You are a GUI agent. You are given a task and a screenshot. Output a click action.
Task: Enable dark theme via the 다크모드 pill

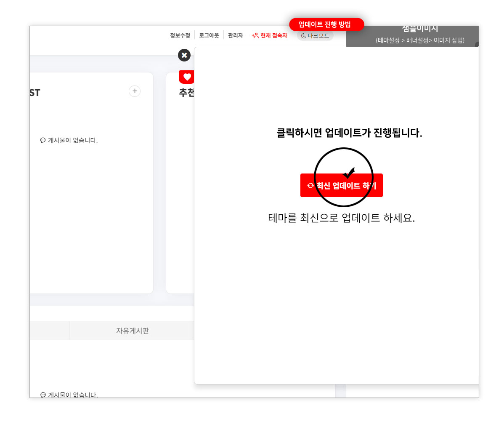(315, 35)
